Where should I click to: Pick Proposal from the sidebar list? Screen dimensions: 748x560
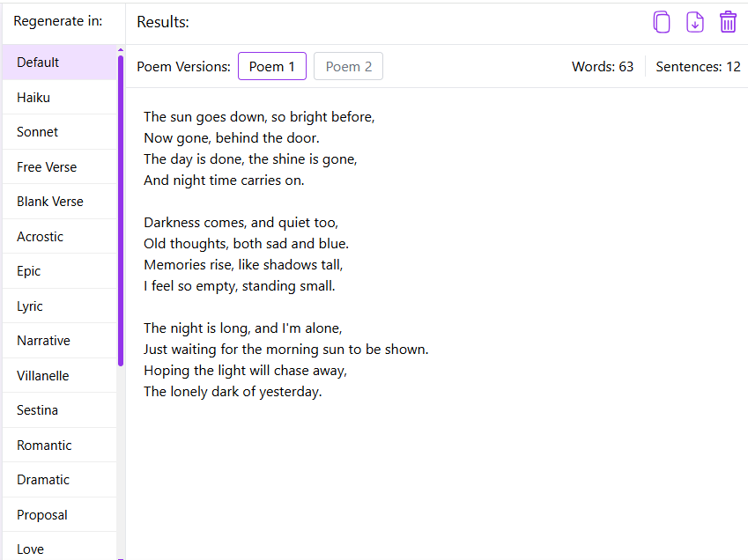pyautogui.click(x=60, y=515)
